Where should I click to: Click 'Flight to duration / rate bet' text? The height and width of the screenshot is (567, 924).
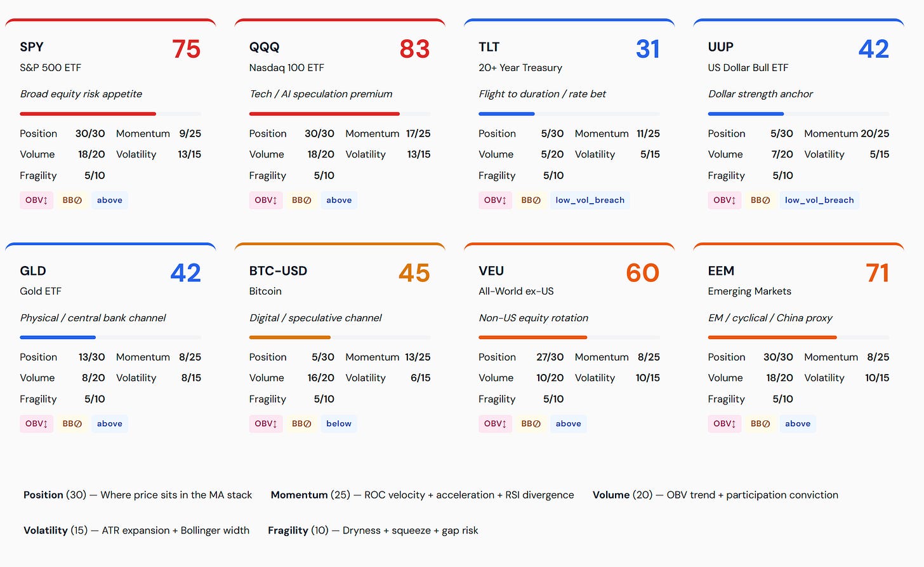click(x=543, y=94)
